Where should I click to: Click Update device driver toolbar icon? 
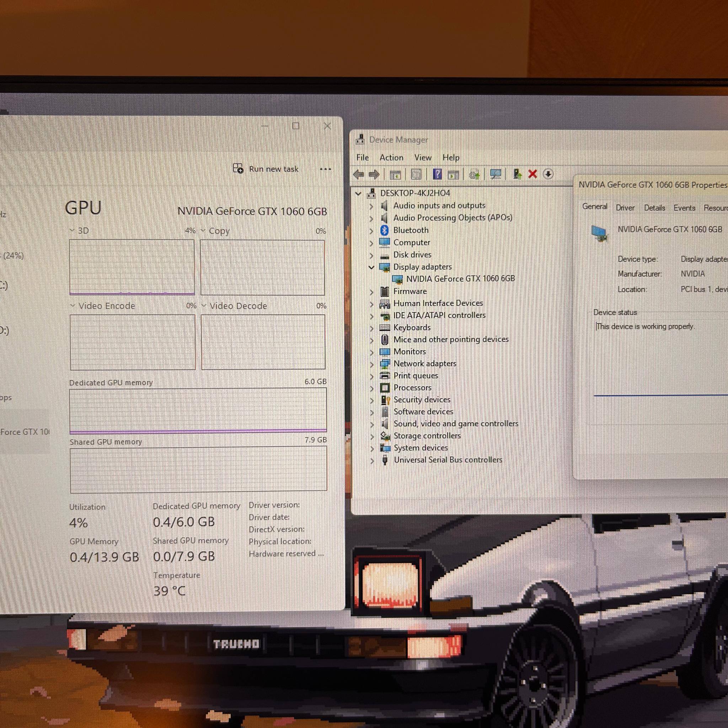pos(474,175)
